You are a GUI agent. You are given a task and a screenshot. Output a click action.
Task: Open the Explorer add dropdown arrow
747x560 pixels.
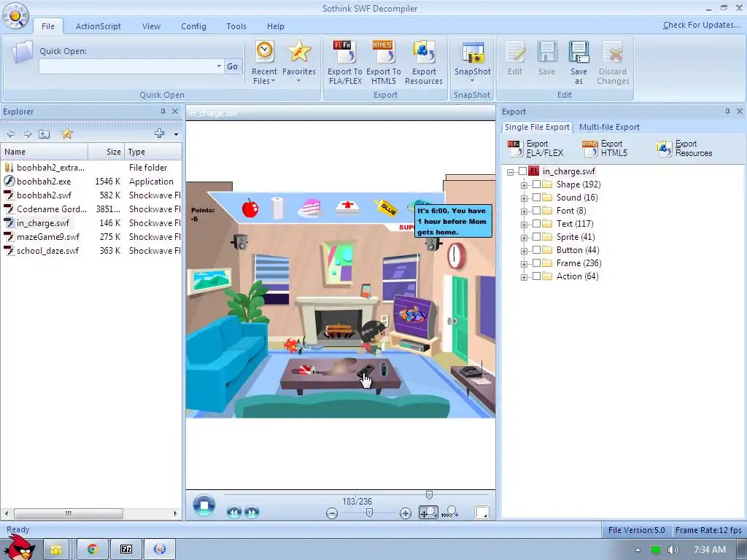176,134
